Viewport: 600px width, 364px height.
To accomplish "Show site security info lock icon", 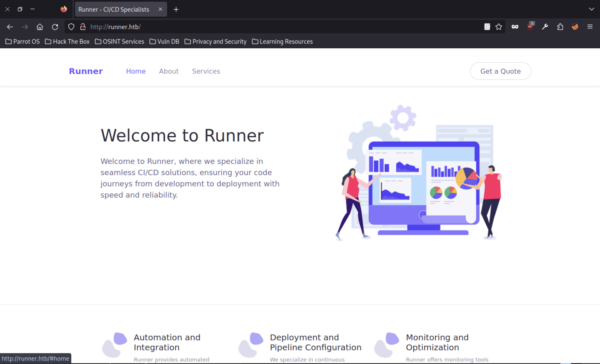I will (83, 27).
